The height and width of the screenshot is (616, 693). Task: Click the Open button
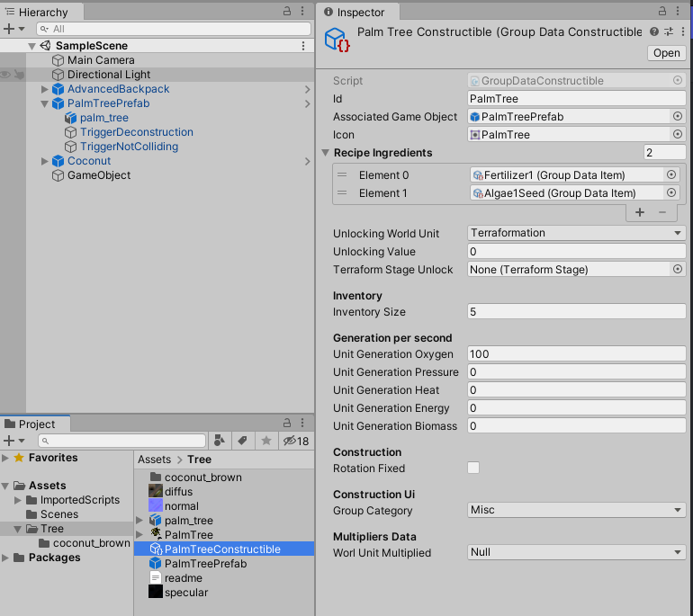pyautogui.click(x=667, y=53)
